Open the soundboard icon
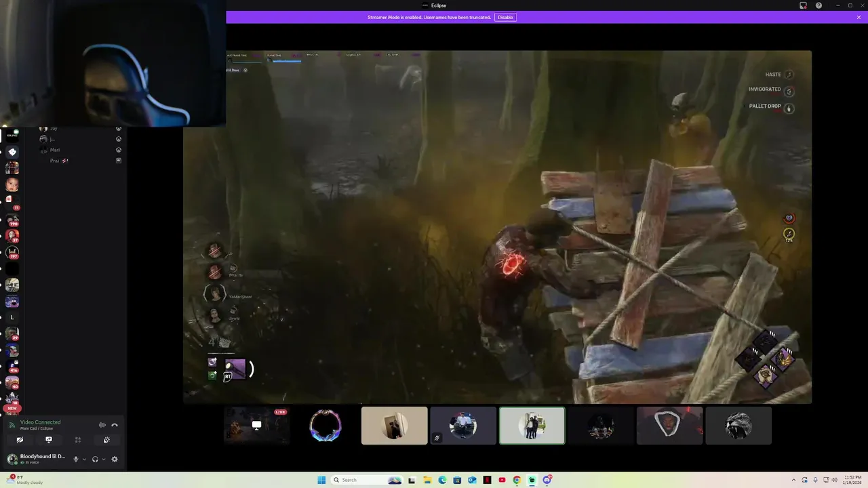The height and width of the screenshot is (488, 868). click(x=107, y=440)
